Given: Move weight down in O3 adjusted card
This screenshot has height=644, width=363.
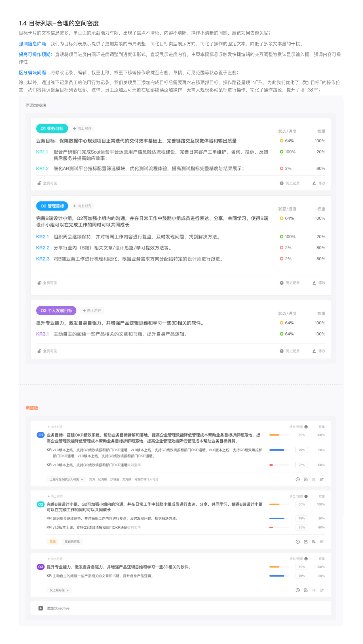Looking at the screenshot, I should 314,590.
